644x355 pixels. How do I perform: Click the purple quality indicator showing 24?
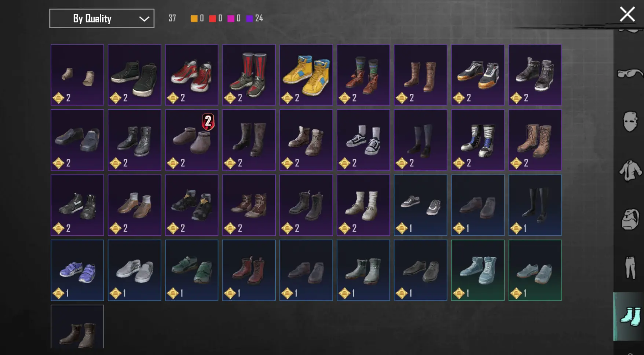(x=255, y=18)
